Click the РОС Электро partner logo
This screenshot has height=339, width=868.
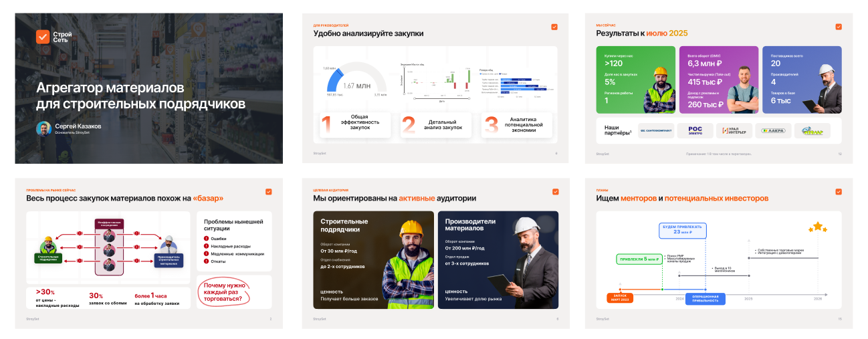[695, 130]
